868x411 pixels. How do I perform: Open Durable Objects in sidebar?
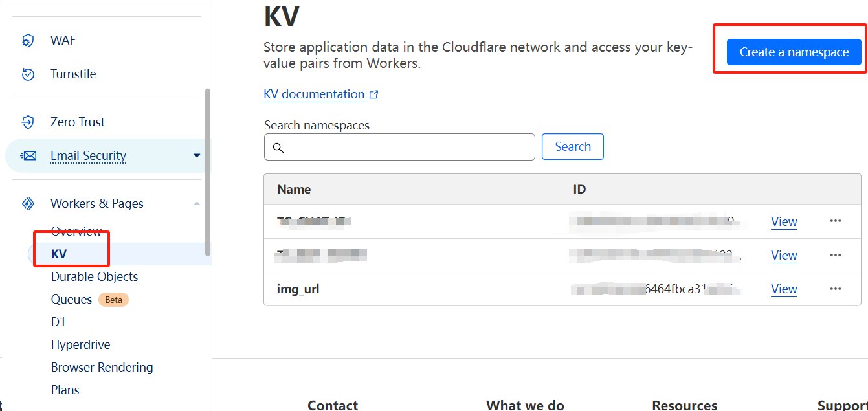tap(95, 276)
